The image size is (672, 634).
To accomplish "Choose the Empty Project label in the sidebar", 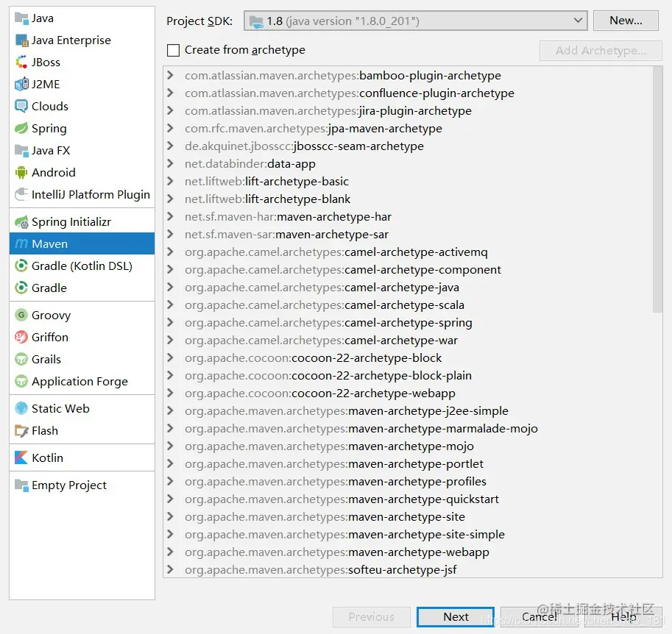I will pyautogui.click(x=69, y=485).
